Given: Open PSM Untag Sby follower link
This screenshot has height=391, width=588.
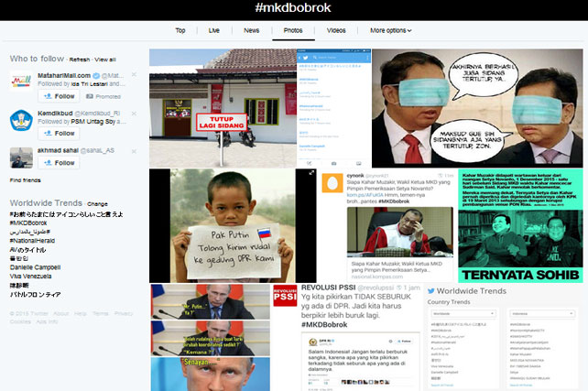Looking at the screenshot, I should click(93, 122).
